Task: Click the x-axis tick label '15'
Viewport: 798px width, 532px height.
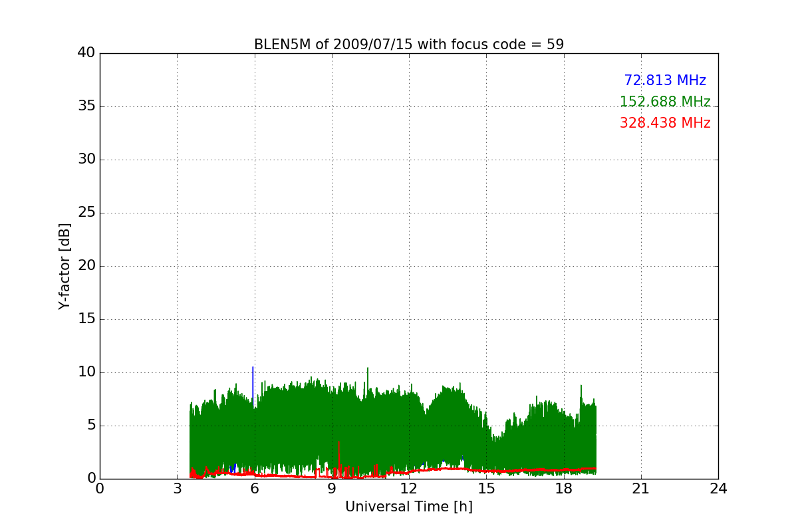Action: (x=486, y=489)
